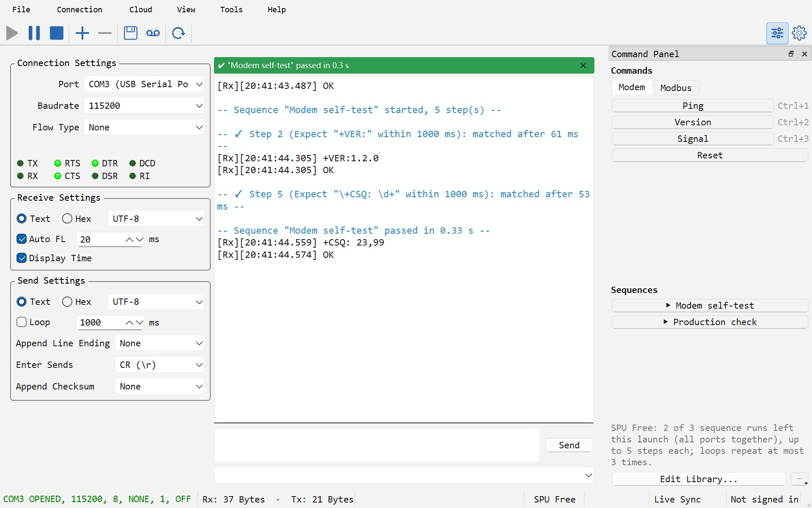Switch to the Modbus commands tab

[676, 88]
